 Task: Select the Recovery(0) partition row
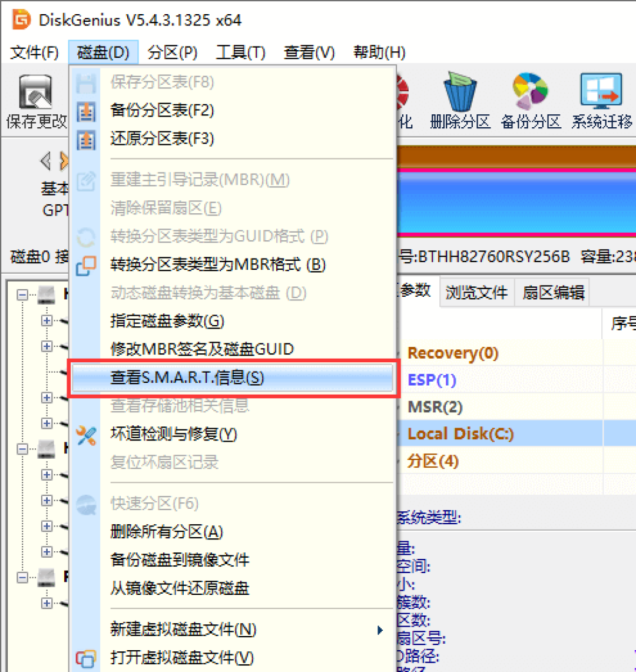coord(516,353)
